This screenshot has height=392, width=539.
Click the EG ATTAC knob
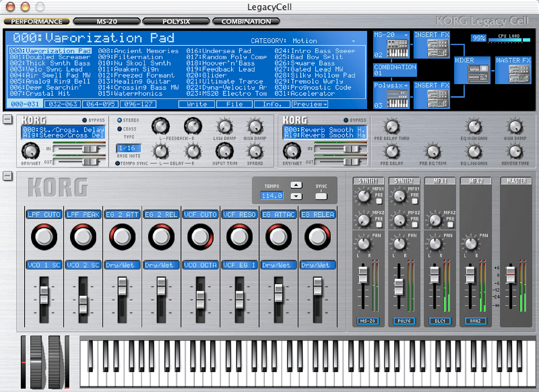click(278, 237)
